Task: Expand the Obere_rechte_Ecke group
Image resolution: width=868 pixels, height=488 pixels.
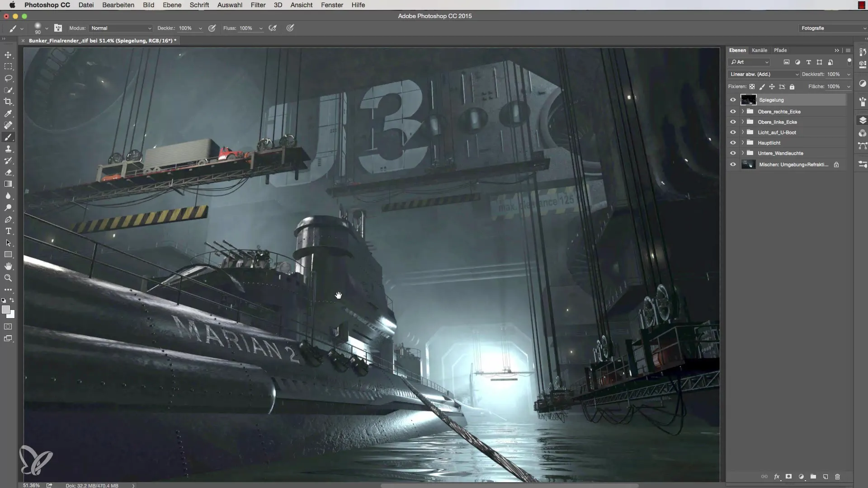Action: (x=742, y=112)
